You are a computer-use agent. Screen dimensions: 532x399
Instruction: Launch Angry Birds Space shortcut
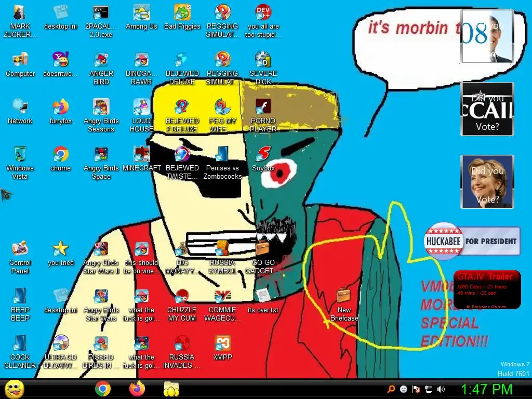101,163
